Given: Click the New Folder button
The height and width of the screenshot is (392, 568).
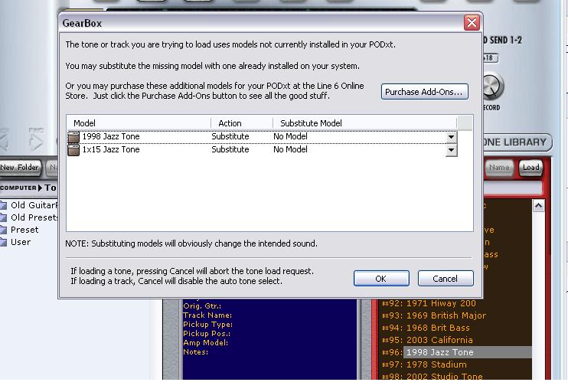Looking at the screenshot, I should pos(20,168).
